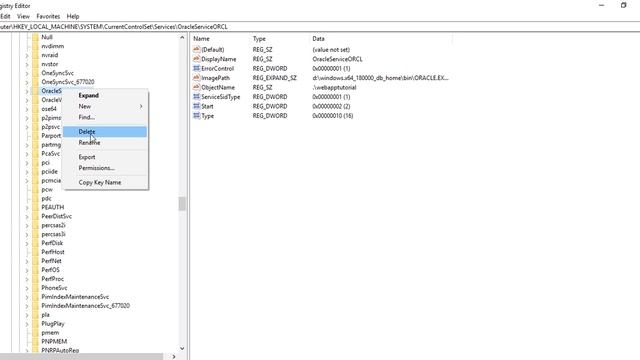Click the PNPMEM key folder icon
This screenshot has height=360, width=640.
[35, 342]
